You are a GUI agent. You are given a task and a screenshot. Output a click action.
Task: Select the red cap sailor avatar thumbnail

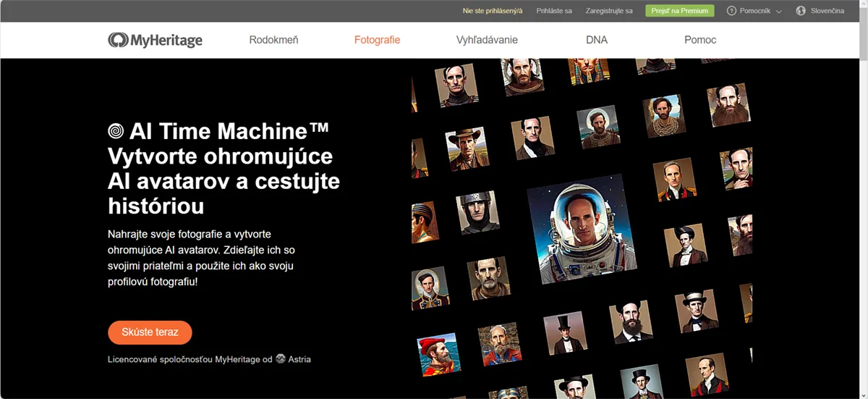(x=439, y=354)
